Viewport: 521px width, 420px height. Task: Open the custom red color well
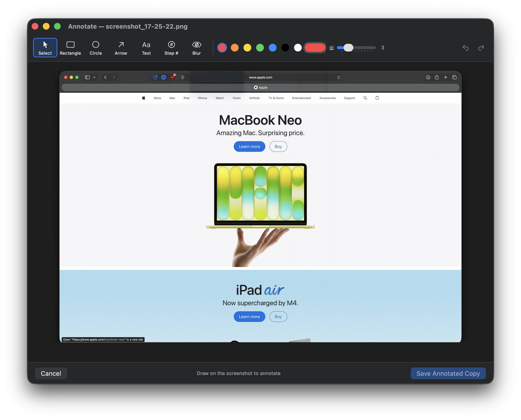pyautogui.click(x=315, y=48)
